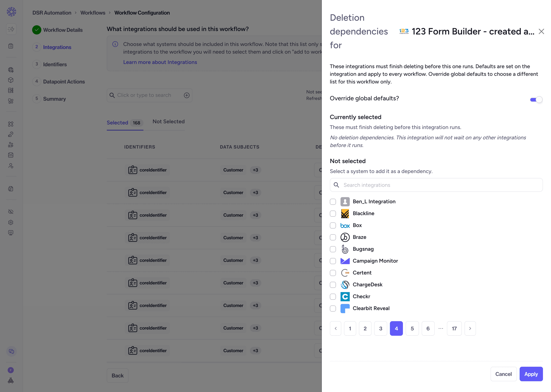
Task: Switch to the Selected tab
Action: [125, 123]
